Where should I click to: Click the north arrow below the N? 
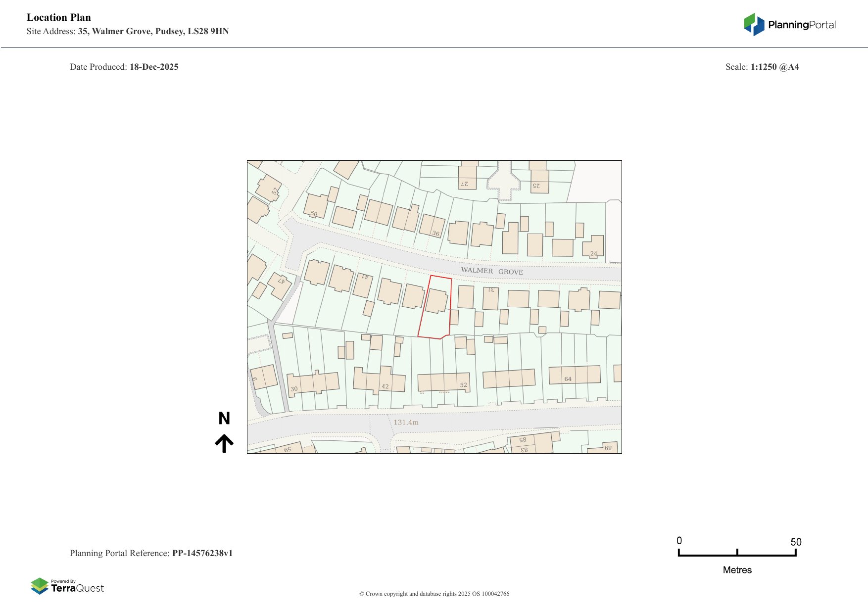(224, 443)
